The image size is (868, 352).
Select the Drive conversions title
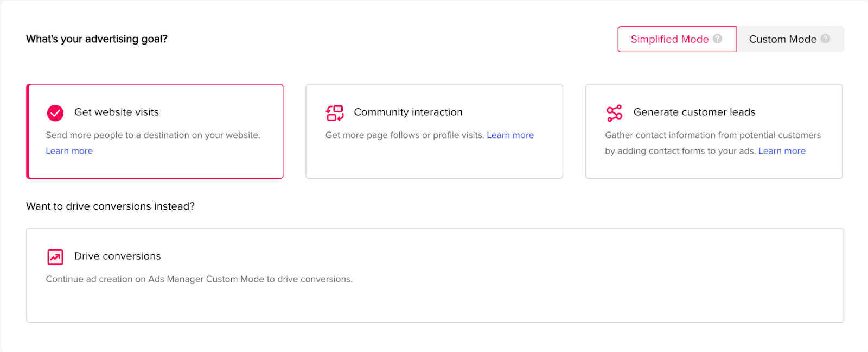coord(117,256)
